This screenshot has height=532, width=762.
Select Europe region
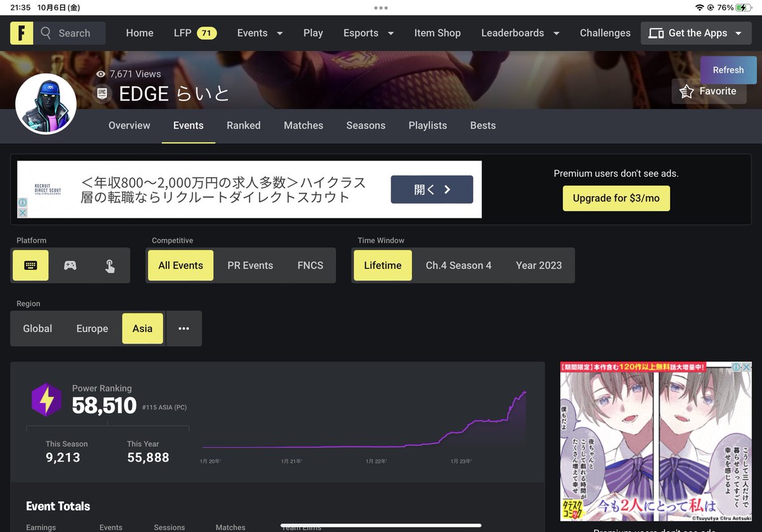coord(92,328)
